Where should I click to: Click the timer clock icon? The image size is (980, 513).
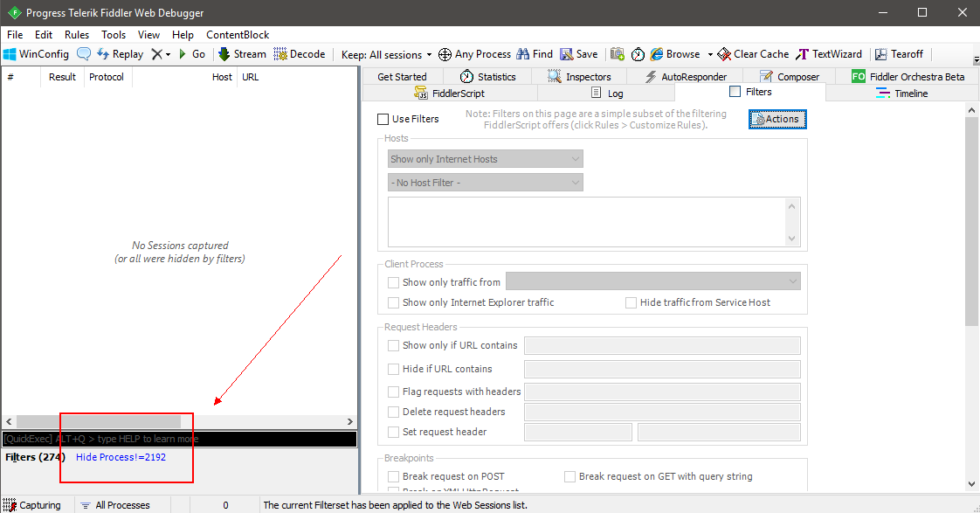pos(638,54)
